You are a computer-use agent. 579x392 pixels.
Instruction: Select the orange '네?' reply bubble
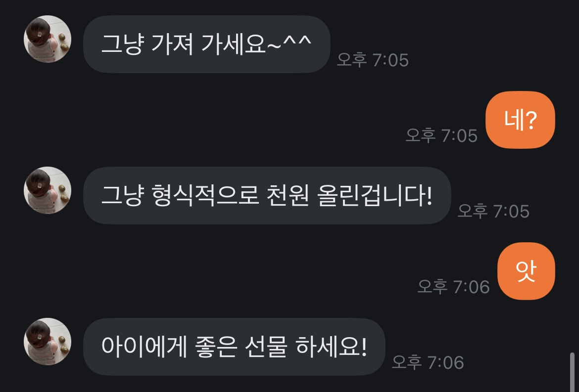[520, 120]
